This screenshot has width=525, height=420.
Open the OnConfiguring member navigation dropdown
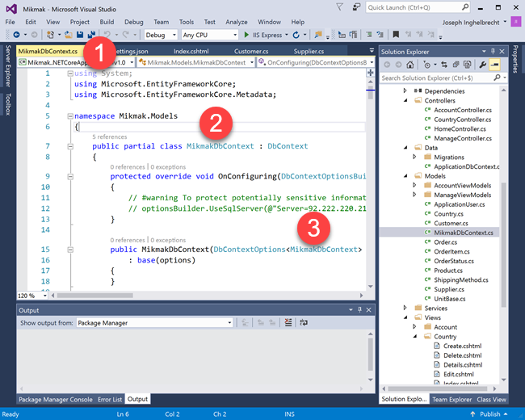tap(372, 63)
